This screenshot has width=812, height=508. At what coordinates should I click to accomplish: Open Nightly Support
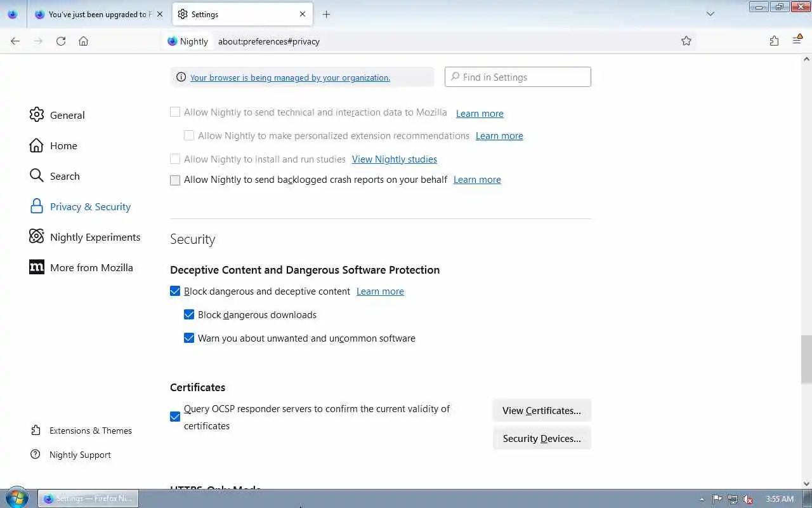coord(70,455)
